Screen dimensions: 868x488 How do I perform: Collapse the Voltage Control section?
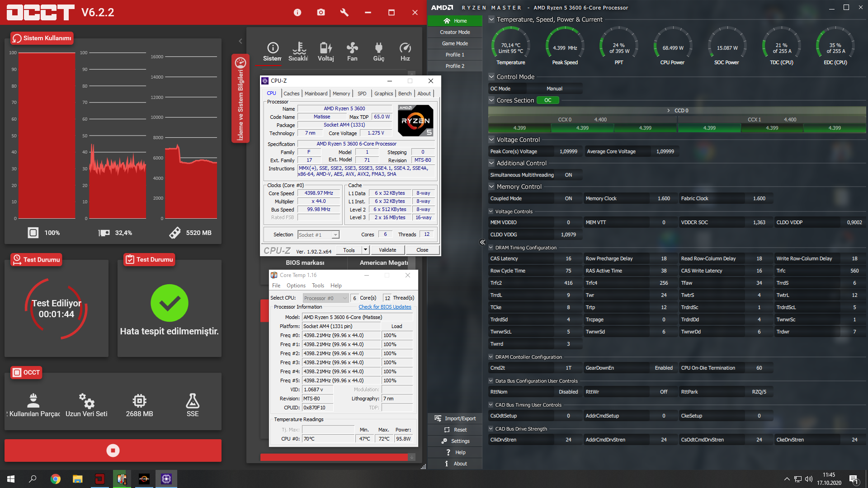point(491,140)
